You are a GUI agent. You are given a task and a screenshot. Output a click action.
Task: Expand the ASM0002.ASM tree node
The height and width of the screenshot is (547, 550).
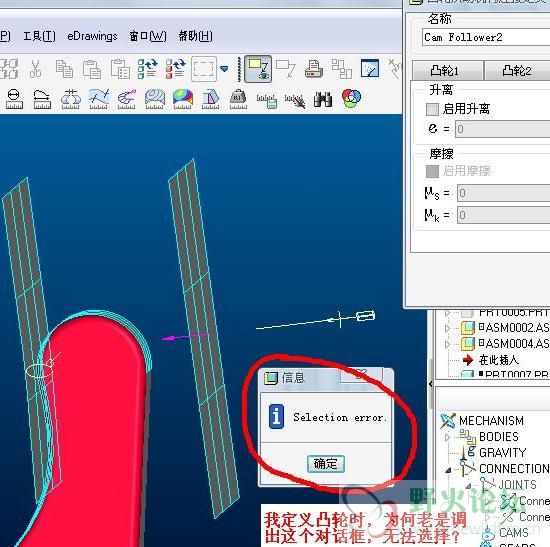pyautogui.click(x=447, y=328)
